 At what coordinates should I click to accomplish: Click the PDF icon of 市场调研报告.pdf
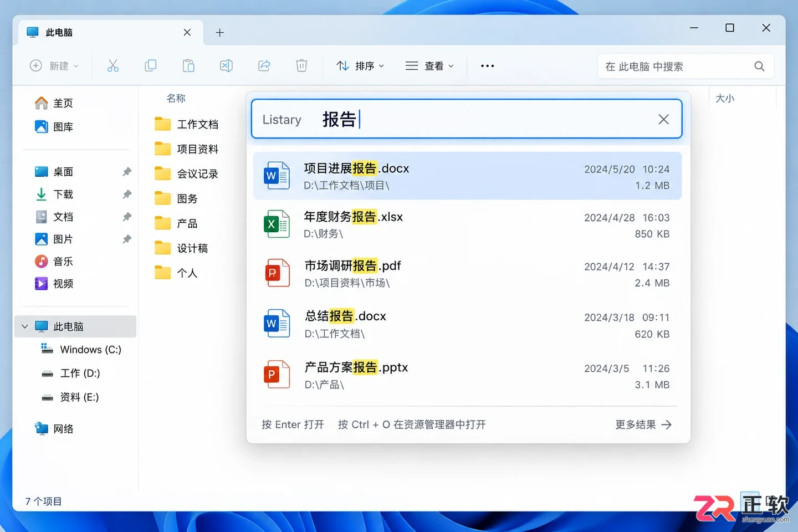(277, 273)
